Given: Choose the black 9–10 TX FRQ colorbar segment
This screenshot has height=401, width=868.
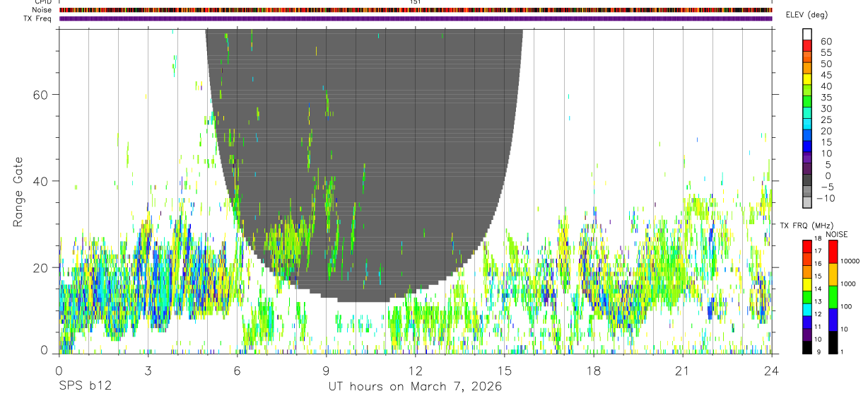Looking at the screenshot, I should coord(807,347).
